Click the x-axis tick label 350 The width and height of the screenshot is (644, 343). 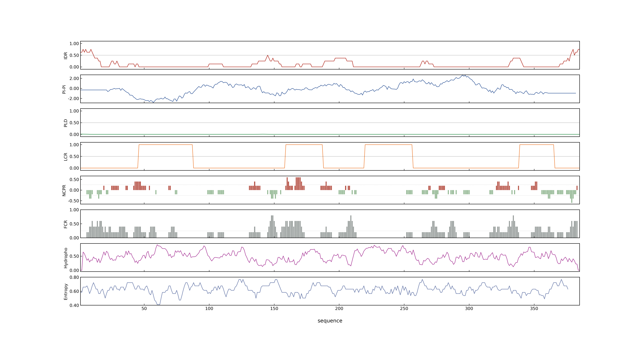coord(534,309)
